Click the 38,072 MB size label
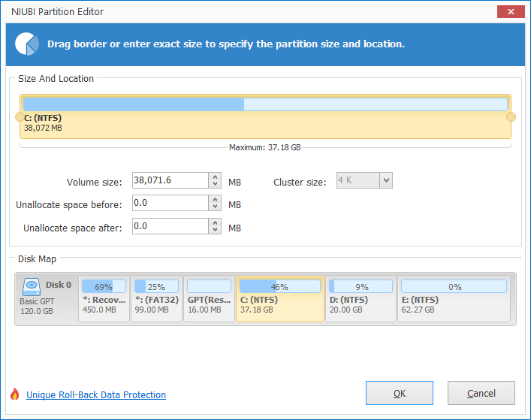The height and width of the screenshot is (420, 531). (x=43, y=128)
